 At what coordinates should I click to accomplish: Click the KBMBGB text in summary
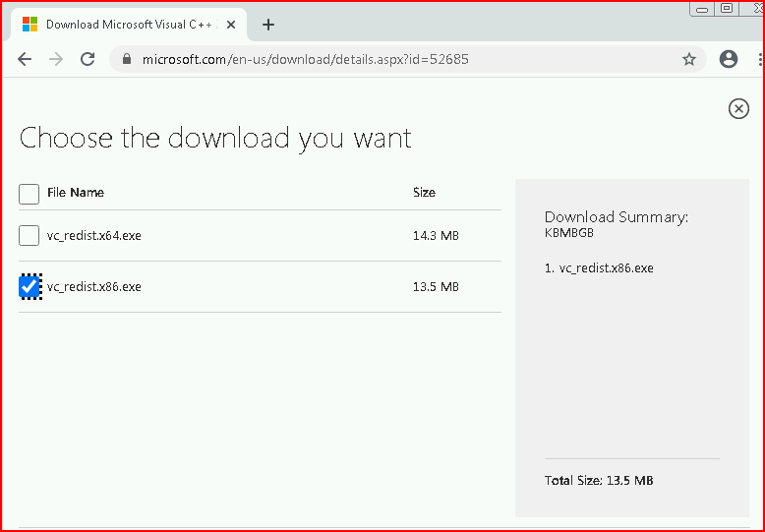click(569, 233)
